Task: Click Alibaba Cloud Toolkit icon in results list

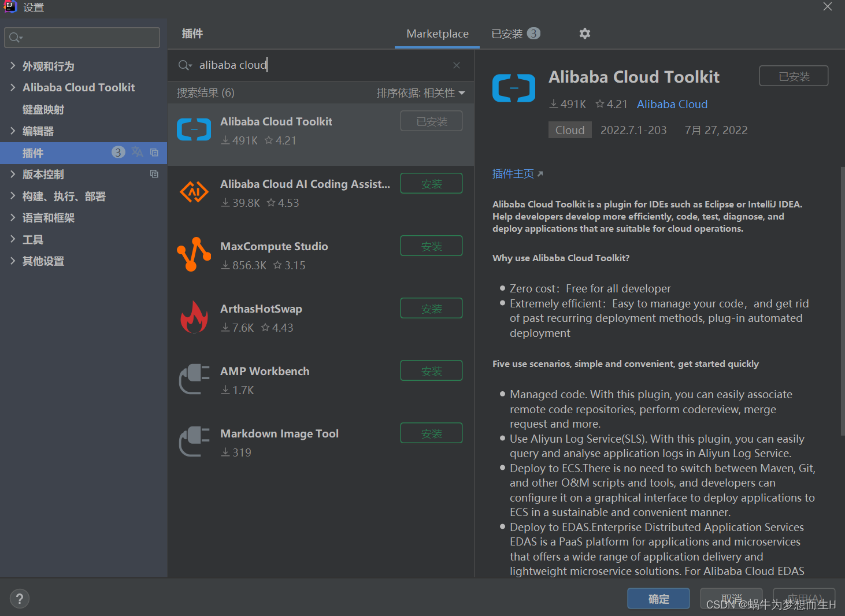Action: (x=194, y=130)
